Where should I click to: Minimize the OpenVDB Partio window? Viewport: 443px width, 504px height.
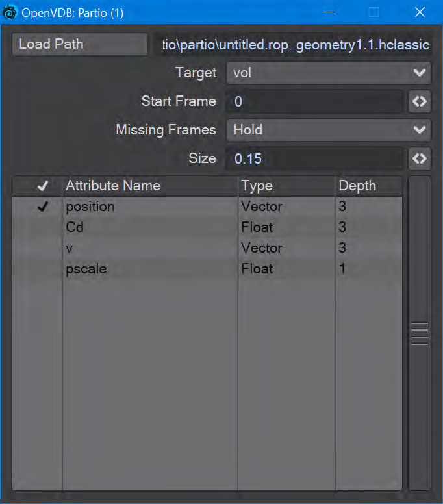[x=329, y=12]
